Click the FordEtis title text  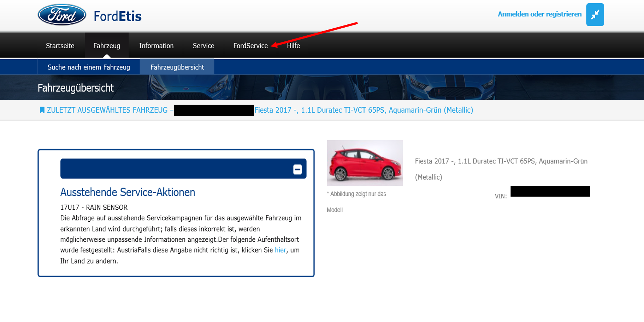tap(117, 16)
